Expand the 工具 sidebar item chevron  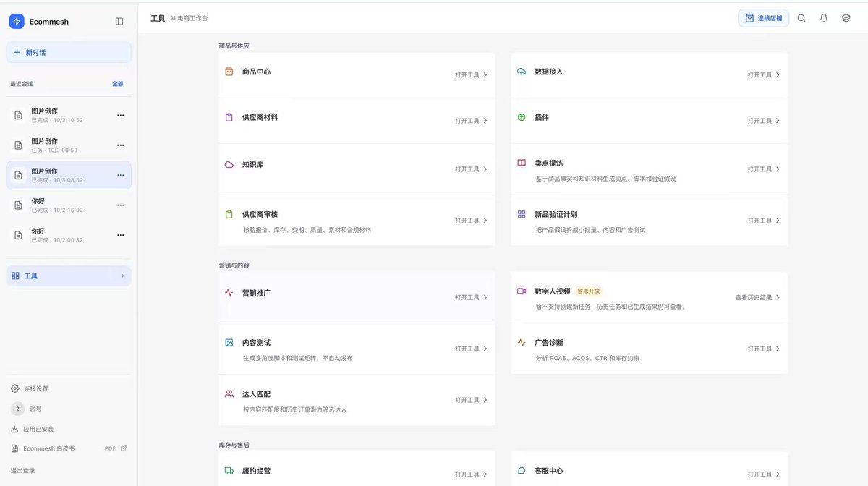click(x=122, y=276)
